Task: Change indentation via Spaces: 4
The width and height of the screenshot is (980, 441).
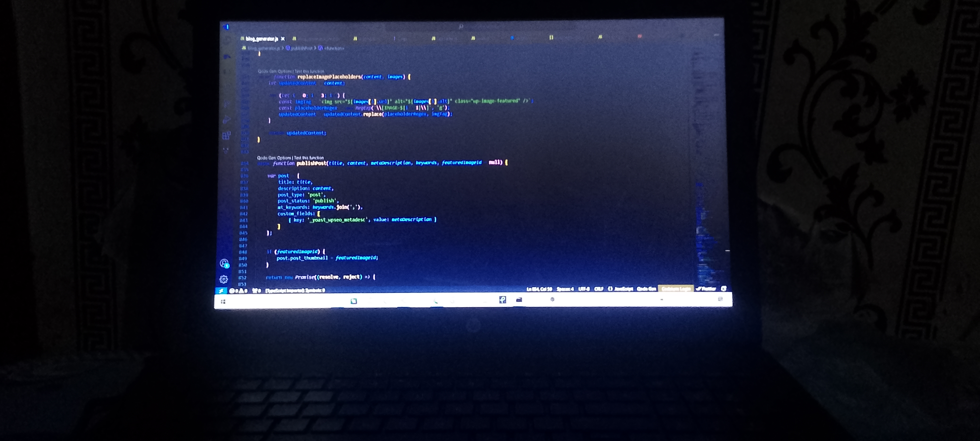Action: click(565, 289)
